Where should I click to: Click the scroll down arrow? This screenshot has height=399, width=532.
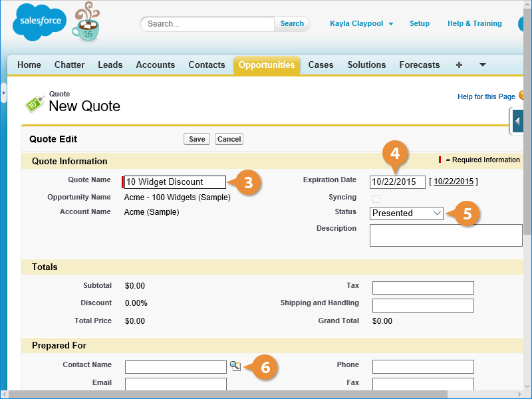click(527, 386)
